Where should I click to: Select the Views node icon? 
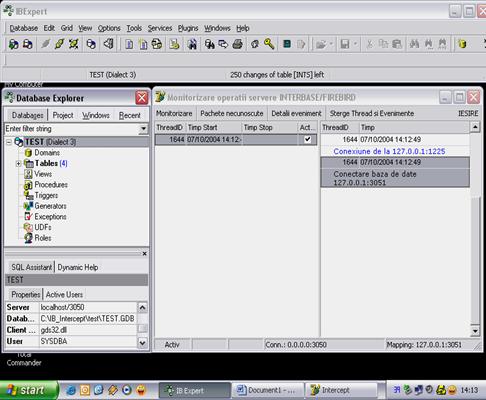29,174
